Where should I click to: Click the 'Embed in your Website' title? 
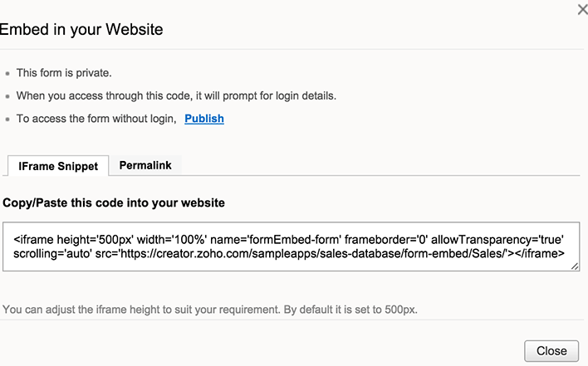point(81,30)
